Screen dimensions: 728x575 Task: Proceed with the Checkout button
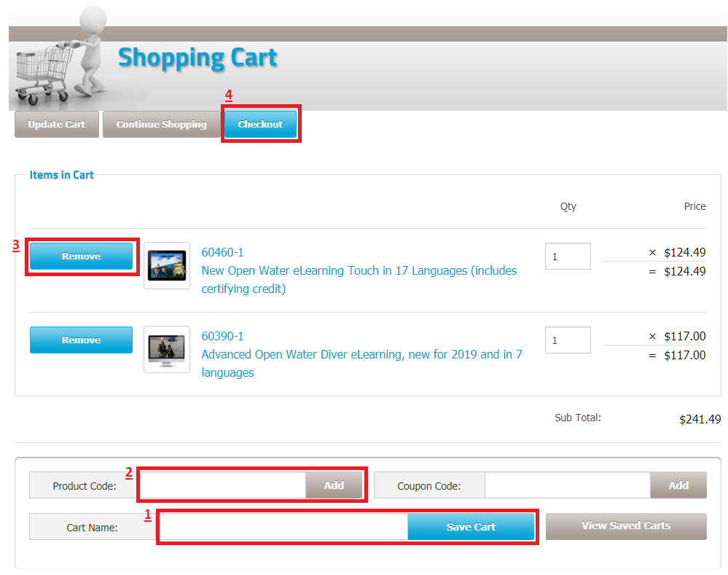[260, 125]
